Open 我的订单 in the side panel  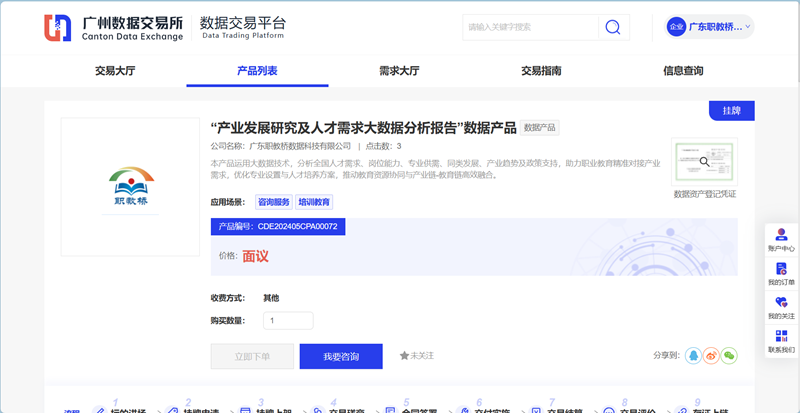point(781,271)
